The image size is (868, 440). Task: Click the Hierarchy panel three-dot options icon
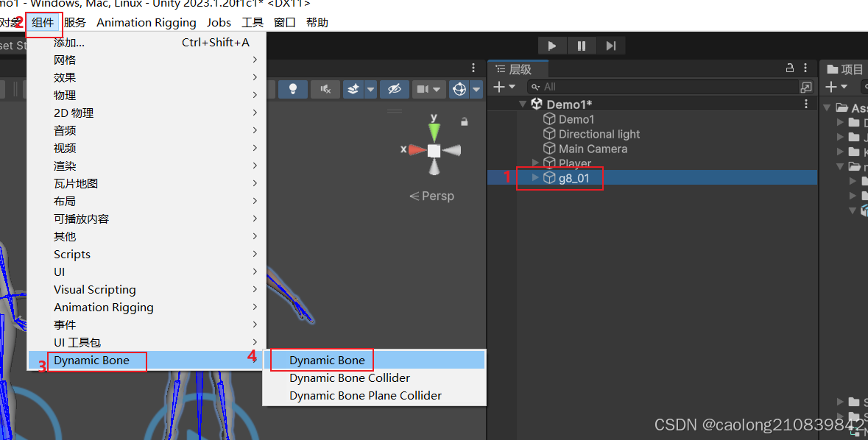click(x=805, y=68)
